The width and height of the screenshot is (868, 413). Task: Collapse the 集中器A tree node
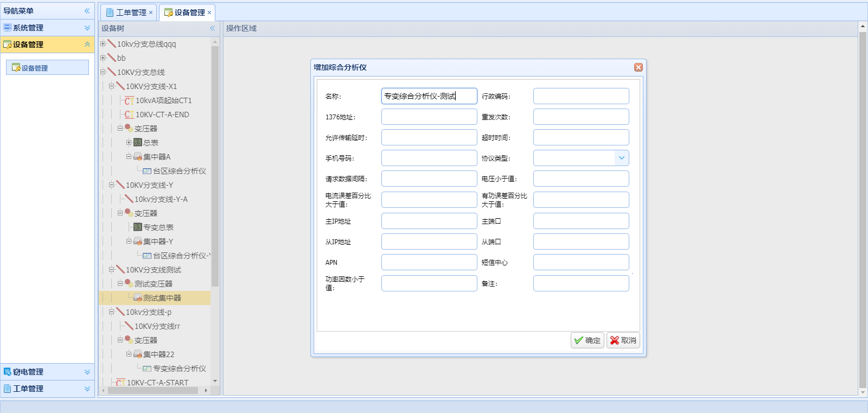pyautogui.click(x=129, y=156)
